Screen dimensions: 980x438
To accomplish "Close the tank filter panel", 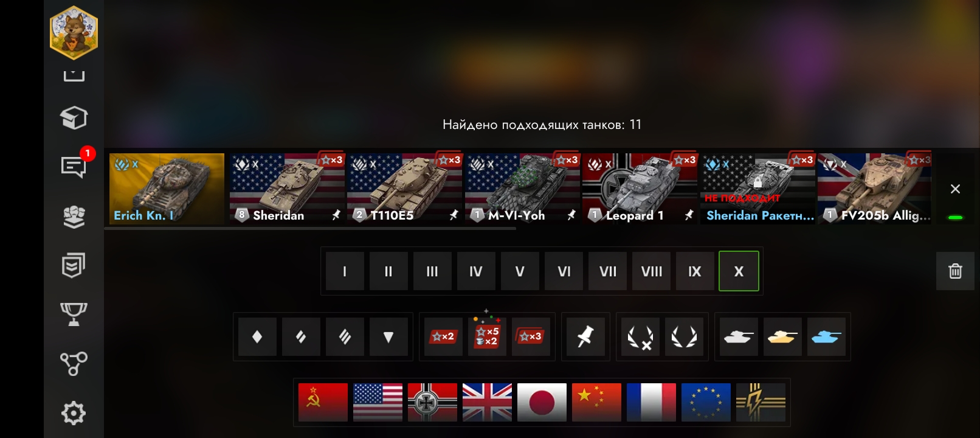I will [x=955, y=189].
